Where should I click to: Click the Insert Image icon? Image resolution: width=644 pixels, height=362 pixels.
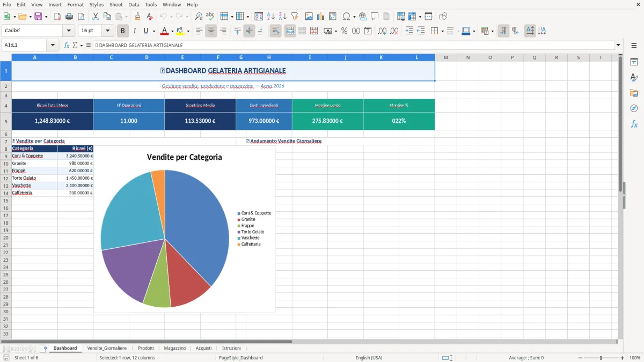click(309, 17)
